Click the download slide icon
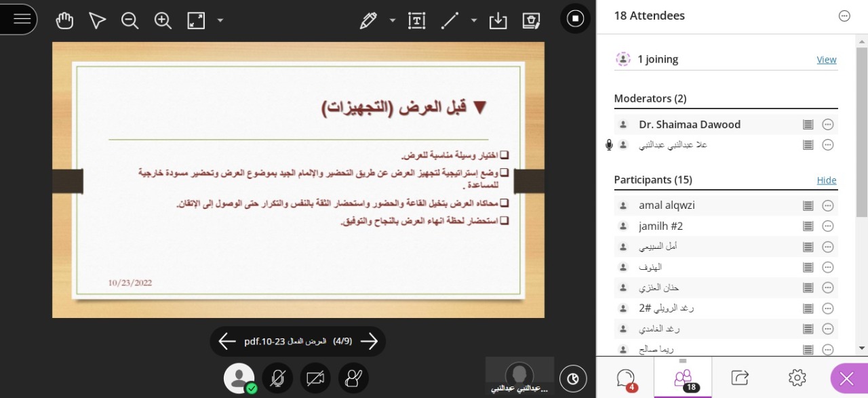The width and height of the screenshot is (868, 398). pyautogui.click(x=498, y=20)
